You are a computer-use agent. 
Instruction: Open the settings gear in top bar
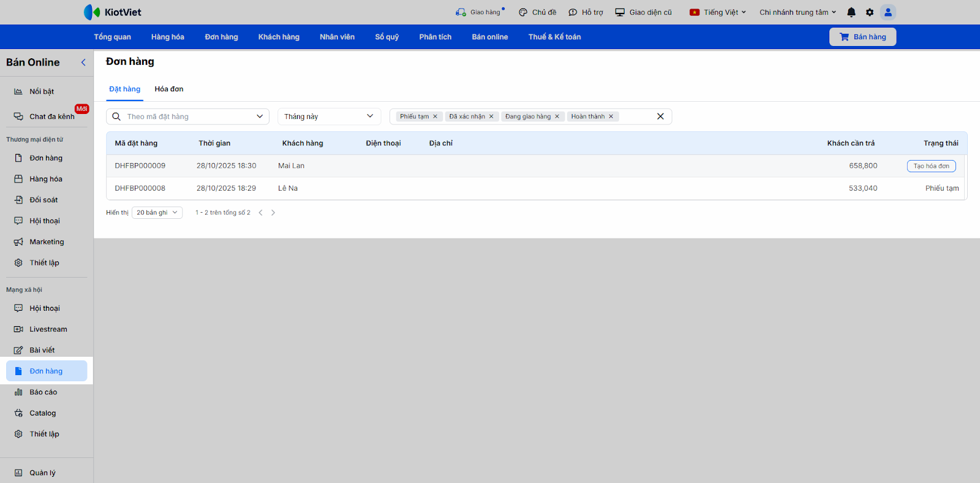click(x=870, y=12)
